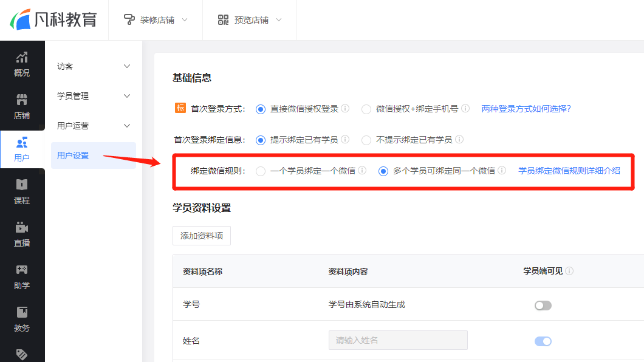Viewport: 644px width, 362px height.
Task: Click the QR grid icon for 预览店铺
Action: pyautogui.click(x=223, y=19)
